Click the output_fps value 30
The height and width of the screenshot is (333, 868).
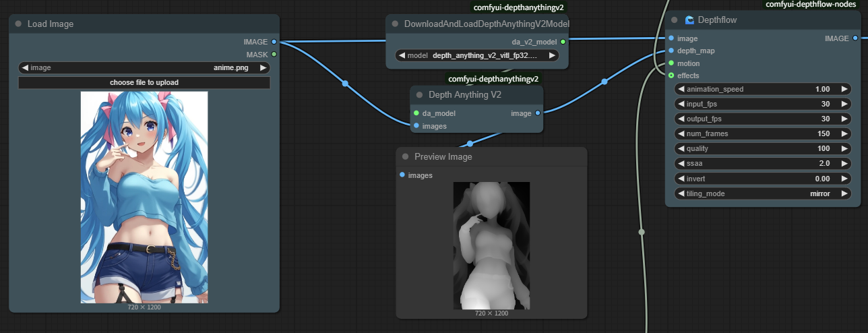(826, 119)
